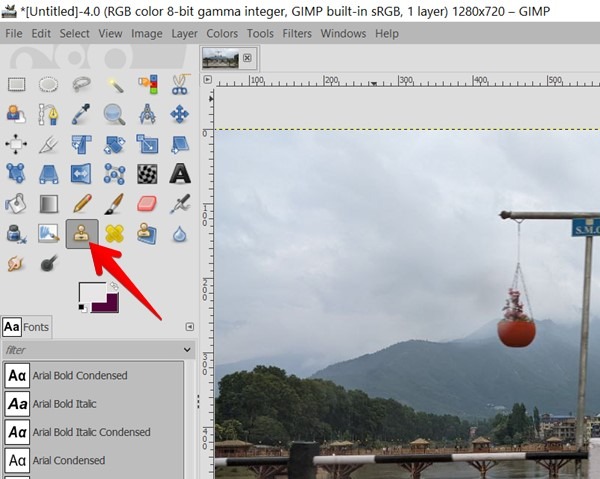
Task: Reset colors to default black and white
Action: click(x=83, y=308)
